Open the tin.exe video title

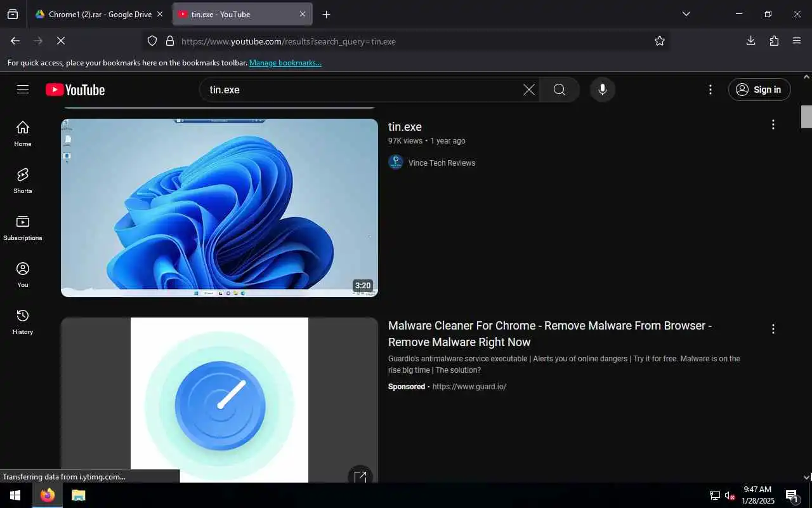pyautogui.click(x=405, y=127)
